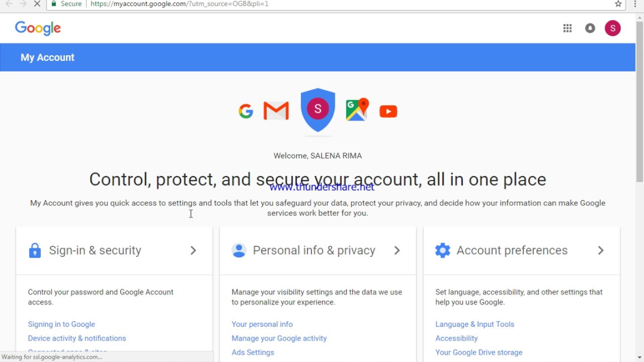Open Your personal info link
The width and height of the screenshot is (644, 362).
tap(262, 324)
